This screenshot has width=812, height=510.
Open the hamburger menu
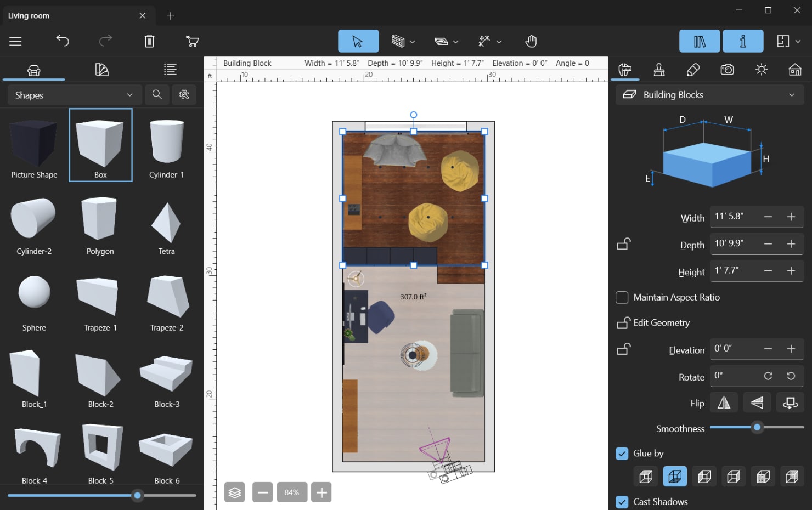15,41
